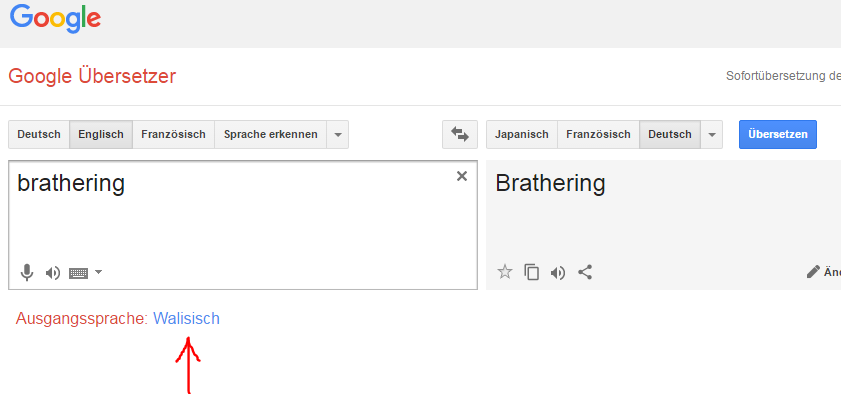Select Deutsch as source language
The image size is (841, 394).
[39, 134]
